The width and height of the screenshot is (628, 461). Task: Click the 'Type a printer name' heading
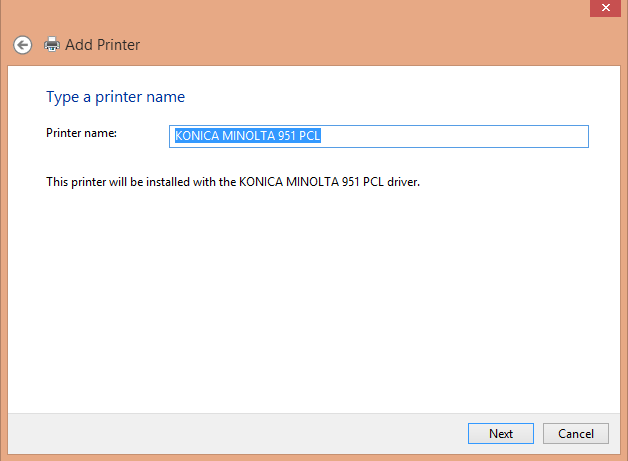[x=115, y=97]
